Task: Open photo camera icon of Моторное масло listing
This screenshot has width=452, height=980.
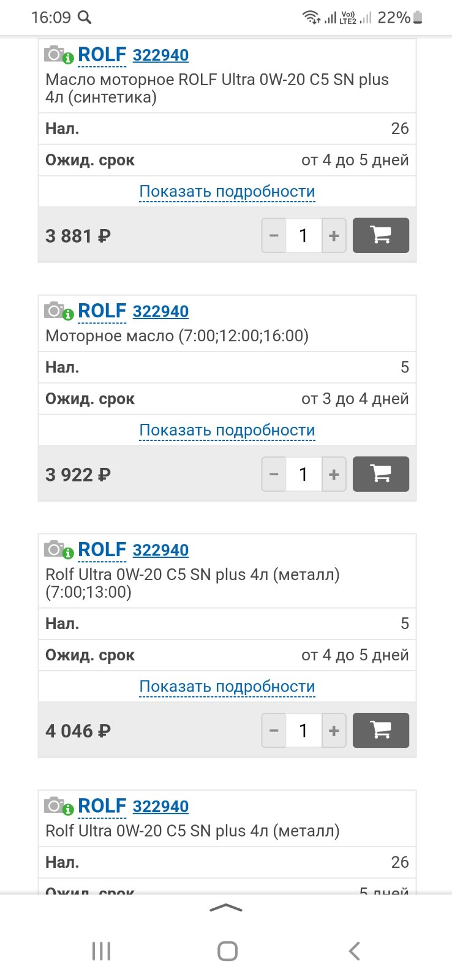Action: click(59, 311)
